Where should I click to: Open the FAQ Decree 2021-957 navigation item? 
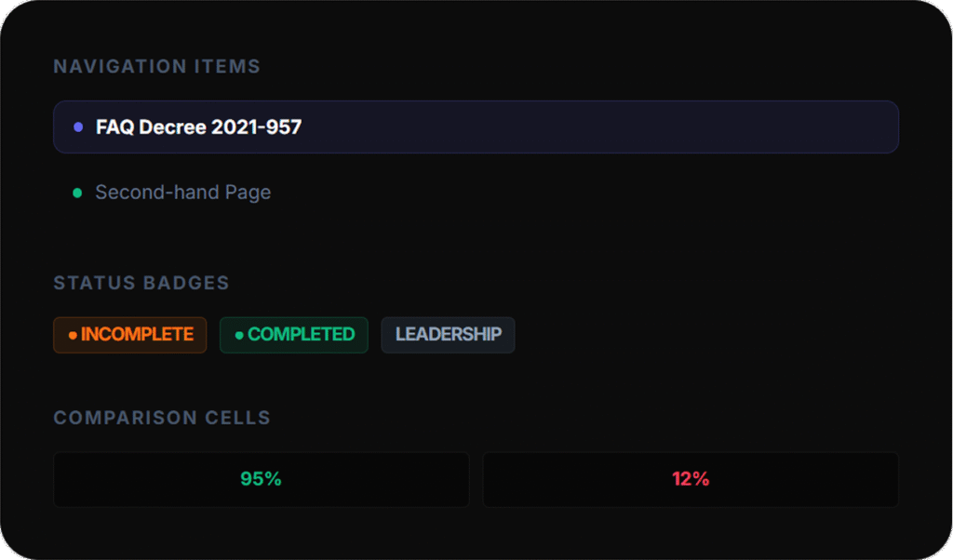(198, 127)
